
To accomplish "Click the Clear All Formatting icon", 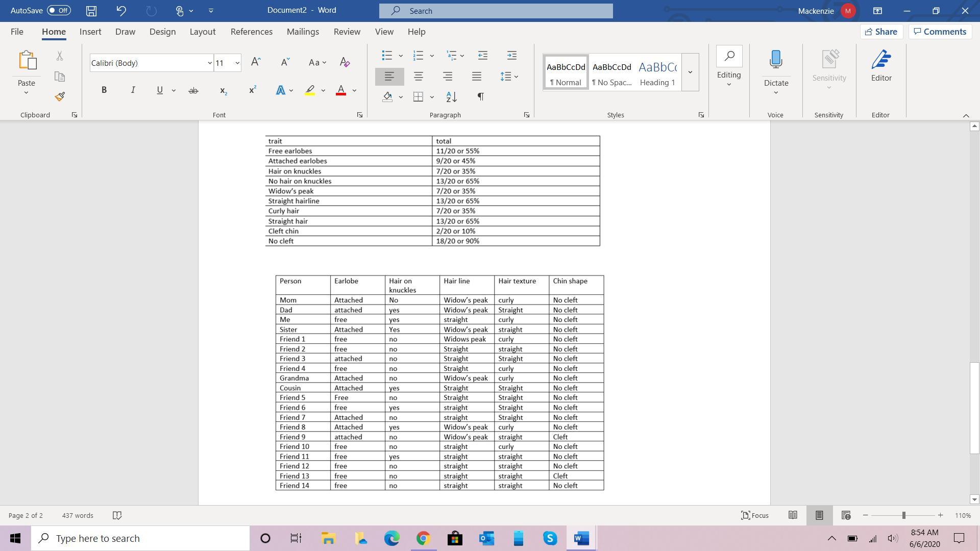I will tap(345, 63).
